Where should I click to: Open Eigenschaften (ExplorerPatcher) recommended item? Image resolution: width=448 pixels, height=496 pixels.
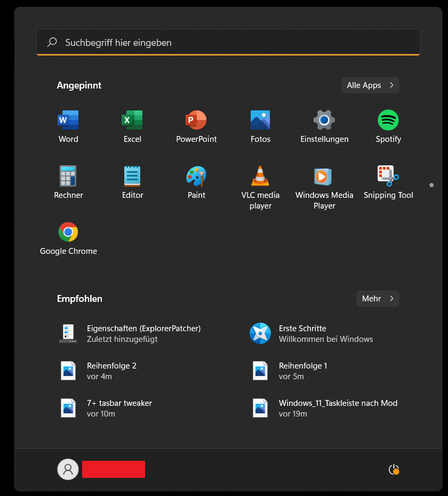point(143,333)
